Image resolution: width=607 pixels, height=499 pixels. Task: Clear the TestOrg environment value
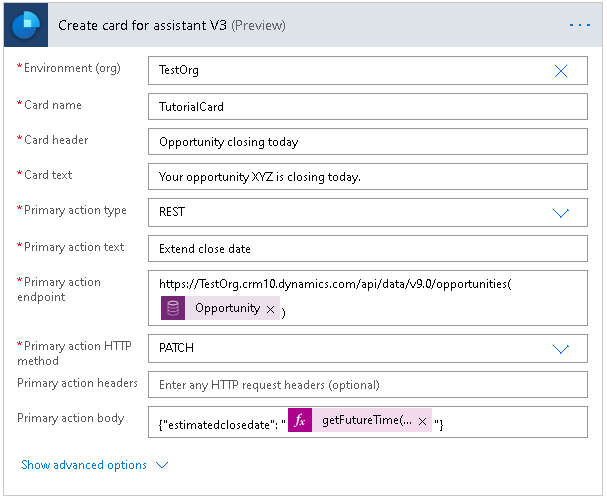point(561,71)
